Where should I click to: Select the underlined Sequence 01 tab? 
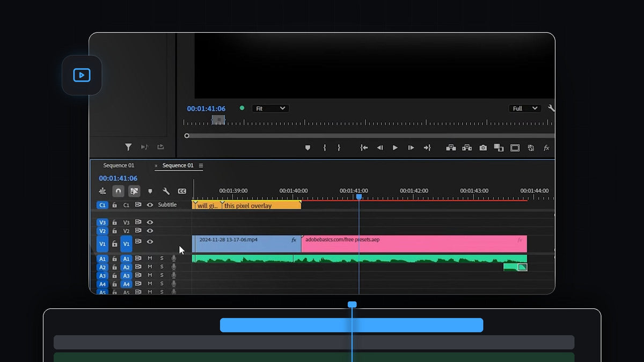click(x=178, y=166)
